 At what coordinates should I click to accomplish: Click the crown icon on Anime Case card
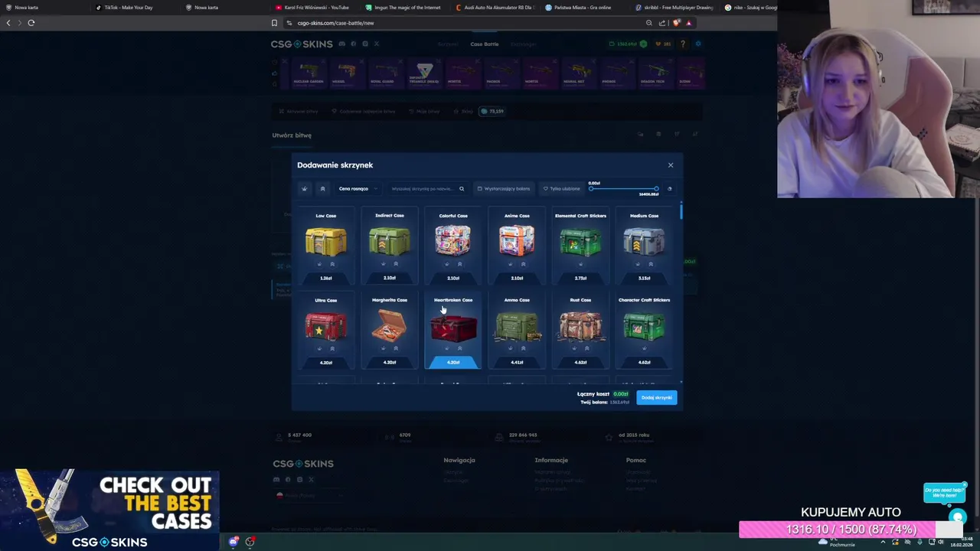510,264
